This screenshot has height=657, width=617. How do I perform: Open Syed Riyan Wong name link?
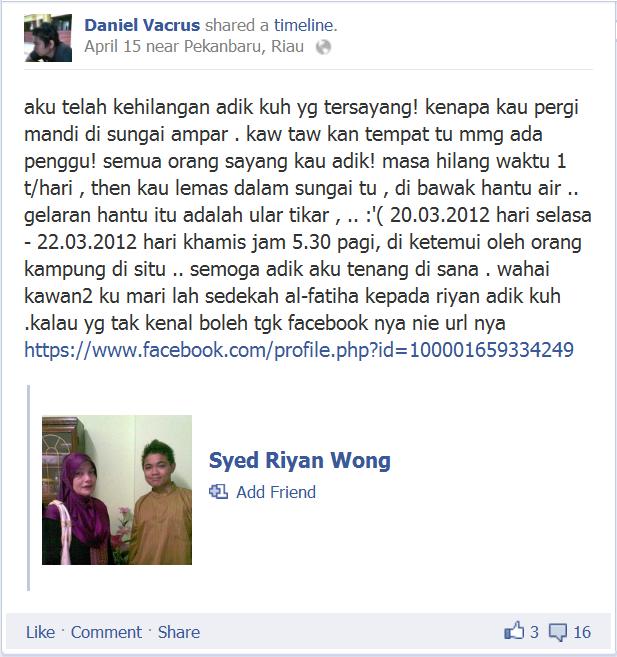click(x=299, y=460)
